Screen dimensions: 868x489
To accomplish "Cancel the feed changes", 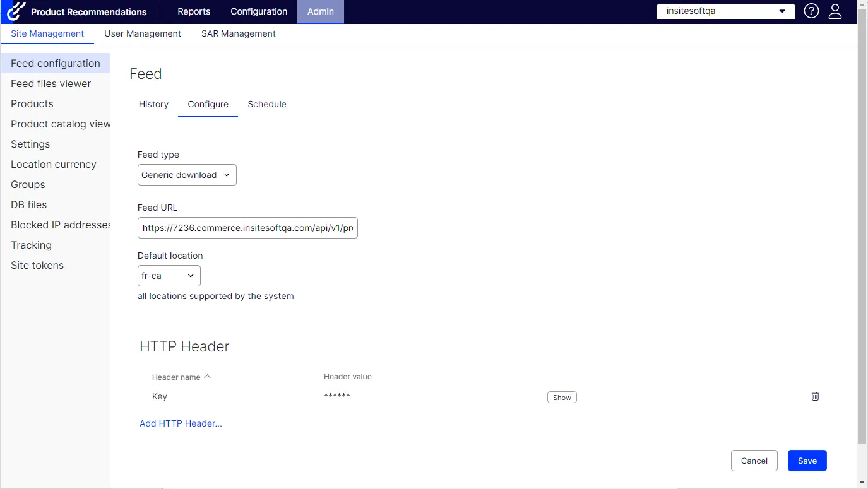I will pyautogui.click(x=754, y=461).
